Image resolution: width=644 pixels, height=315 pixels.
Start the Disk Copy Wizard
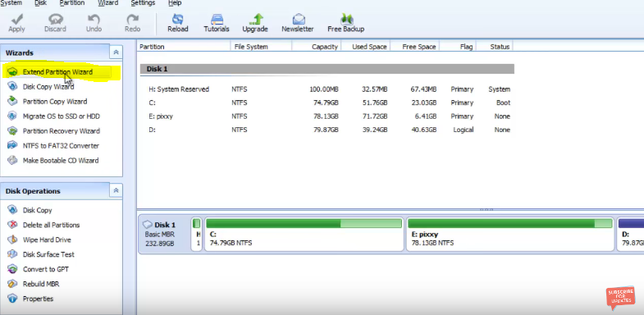[x=48, y=87]
